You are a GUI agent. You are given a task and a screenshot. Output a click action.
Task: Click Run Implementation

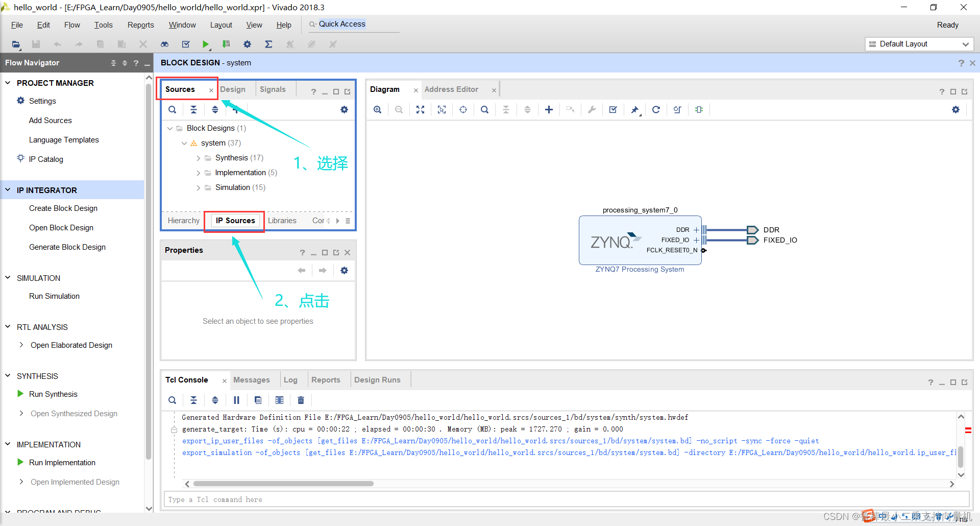coord(62,463)
